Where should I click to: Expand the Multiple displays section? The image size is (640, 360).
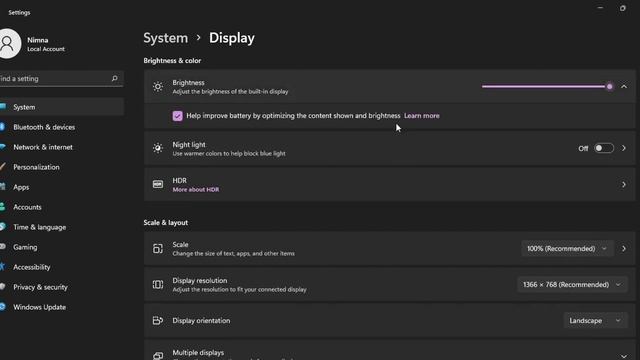(x=624, y=356)
